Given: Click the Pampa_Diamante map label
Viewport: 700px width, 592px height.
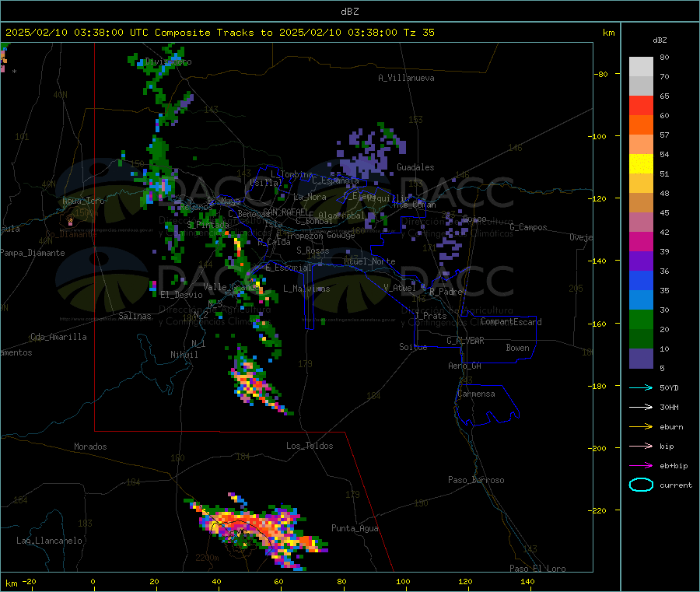Looking at the screenshot, I should click(x=33, y=253).
